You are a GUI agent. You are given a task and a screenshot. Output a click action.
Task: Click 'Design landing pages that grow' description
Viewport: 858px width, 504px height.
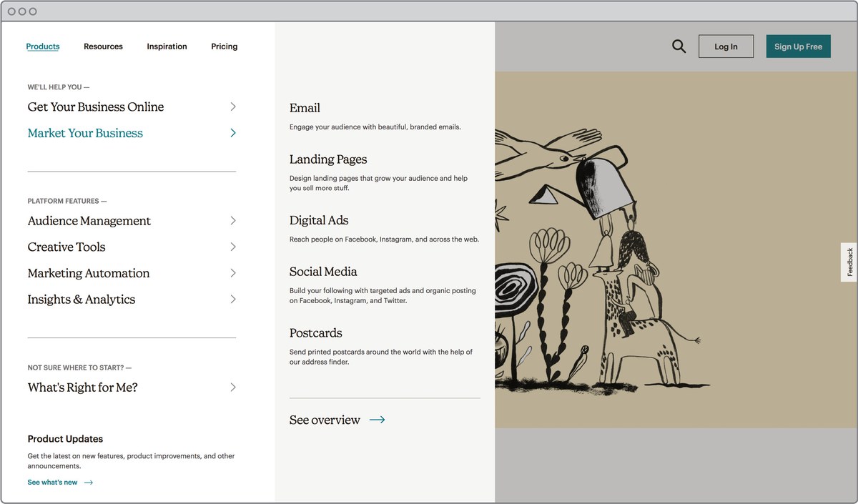[378, 183]
